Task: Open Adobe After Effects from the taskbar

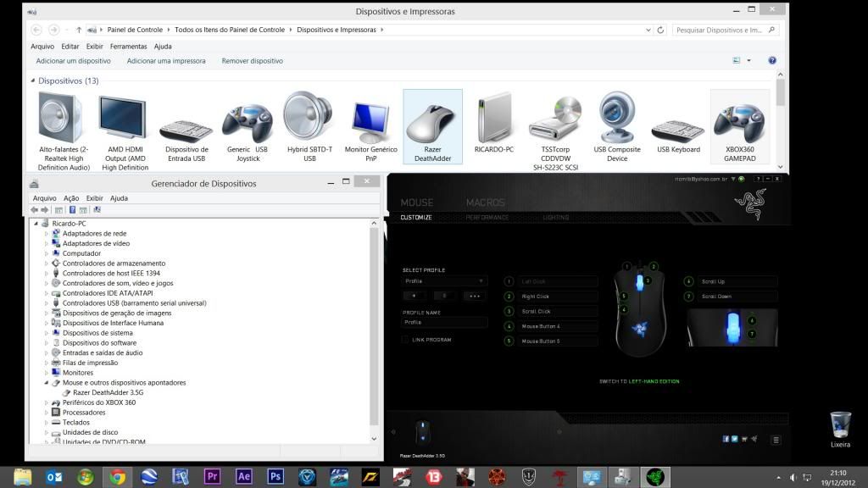Action: click(x=243, y=476)
